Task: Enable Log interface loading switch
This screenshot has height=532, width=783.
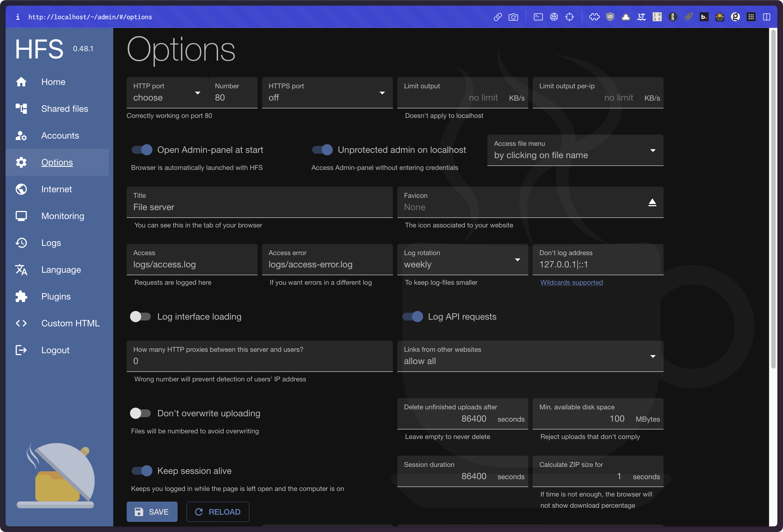Action: (x=140, y=317)
